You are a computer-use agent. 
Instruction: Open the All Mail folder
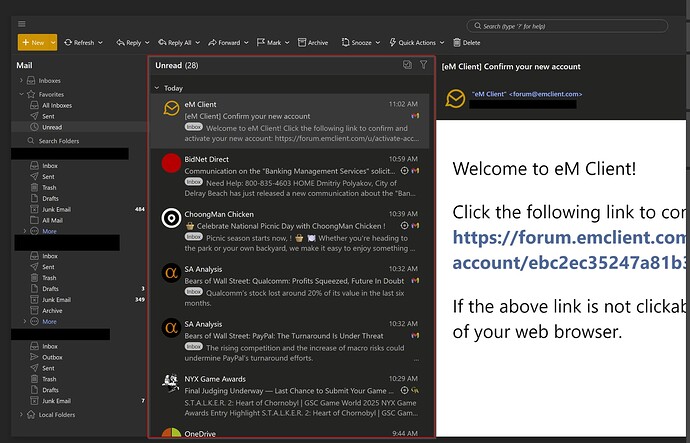click(x=52, y=220)
